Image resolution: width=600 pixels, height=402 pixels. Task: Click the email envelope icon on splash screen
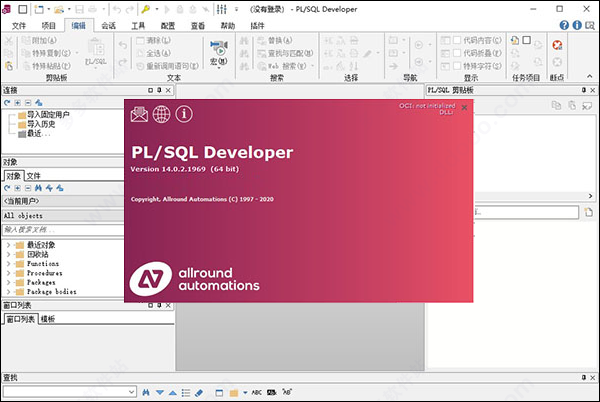tap(140, 113)
